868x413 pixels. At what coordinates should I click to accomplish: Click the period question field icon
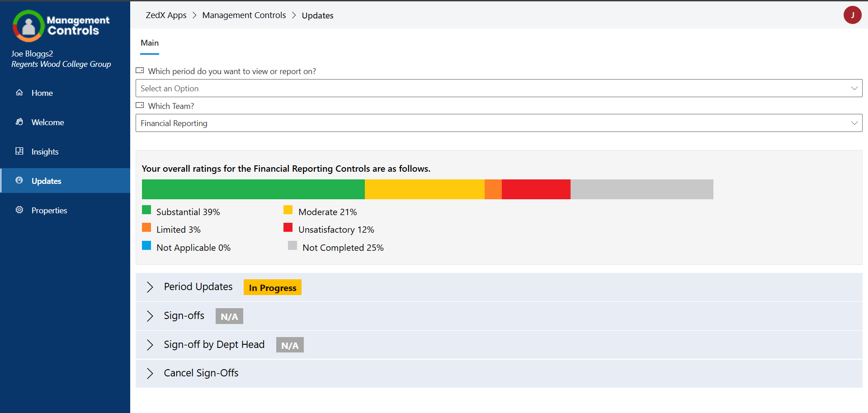click(140, 70)
